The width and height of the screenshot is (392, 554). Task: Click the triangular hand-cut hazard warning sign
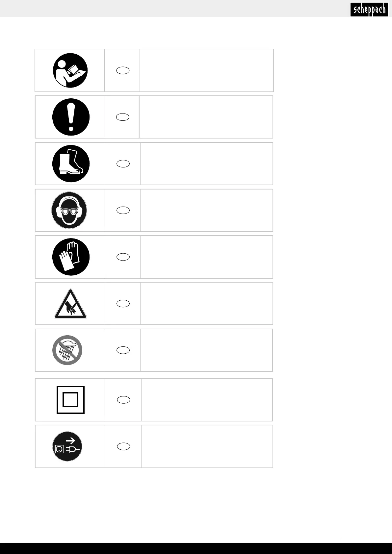(70, 304)
